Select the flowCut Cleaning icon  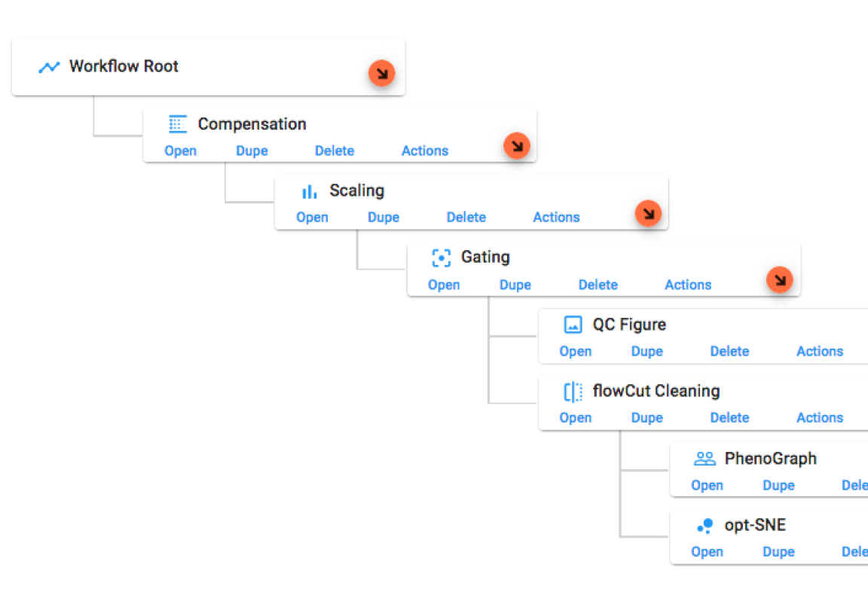(573, 391)
